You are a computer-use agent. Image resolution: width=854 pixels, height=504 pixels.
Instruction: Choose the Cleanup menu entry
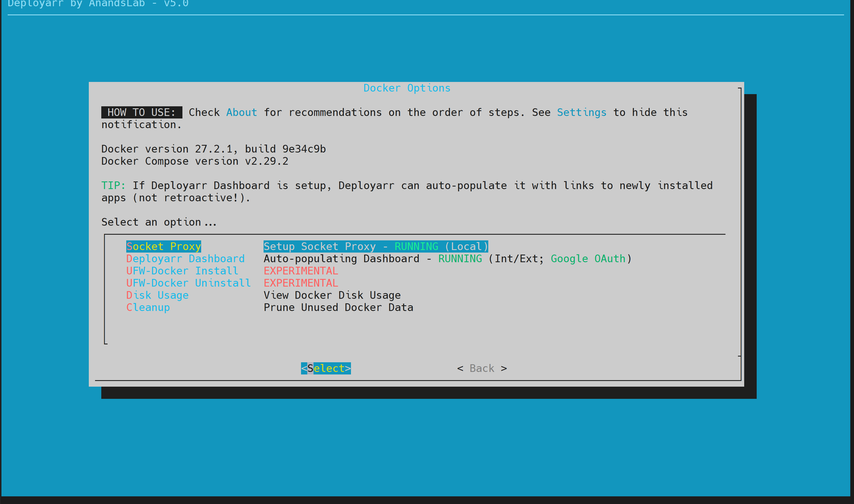[x=148, y=307]
